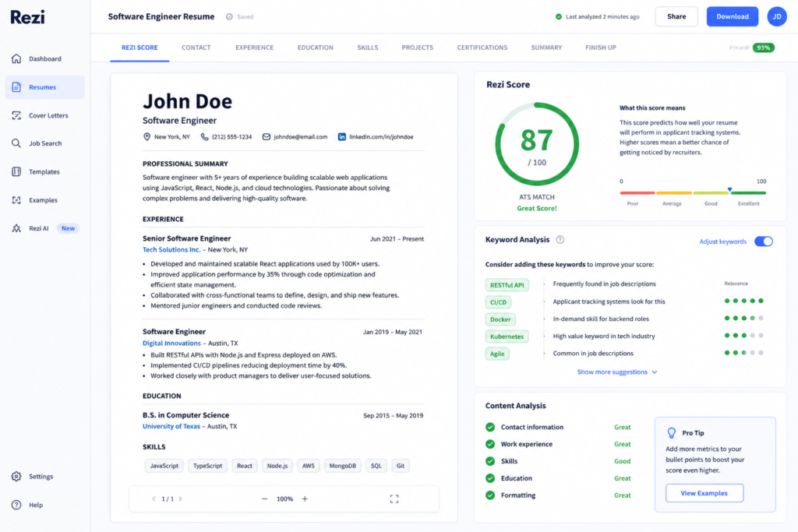Click the phone icon in resume header
This screenshot has width=798, height=532.
tap(205, 137)
